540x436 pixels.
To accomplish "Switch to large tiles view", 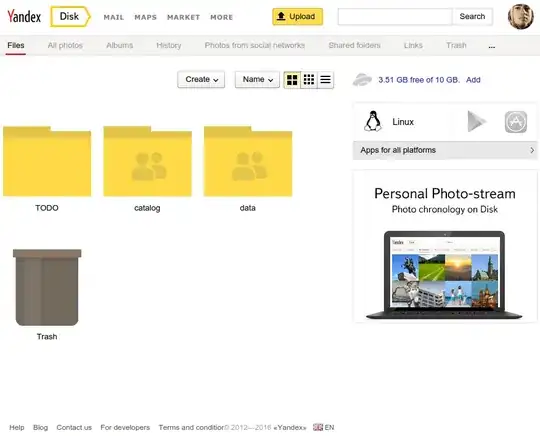I will (x=292, y=80).
